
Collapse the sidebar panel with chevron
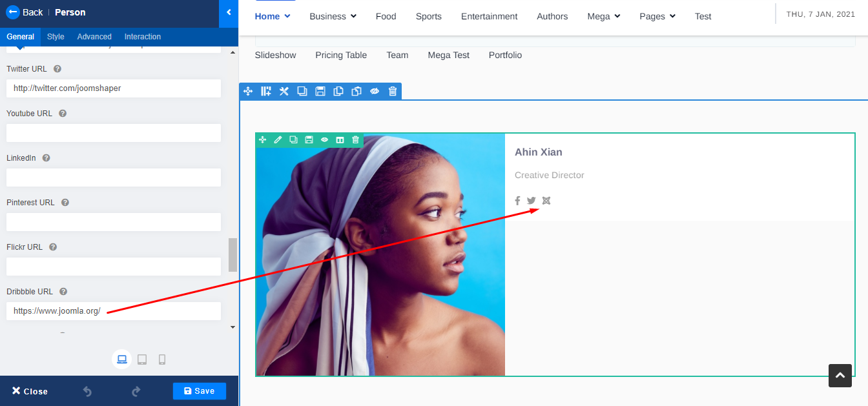coord(229,13)
